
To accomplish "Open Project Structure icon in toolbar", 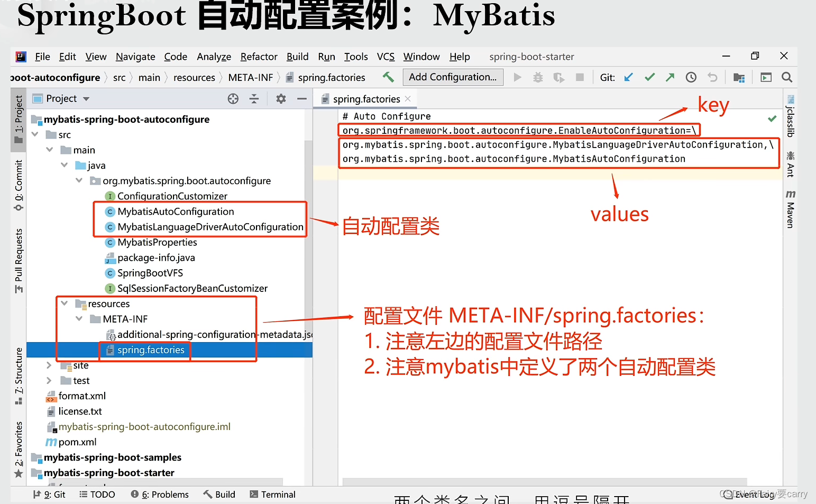I will (x=739, y=77).
